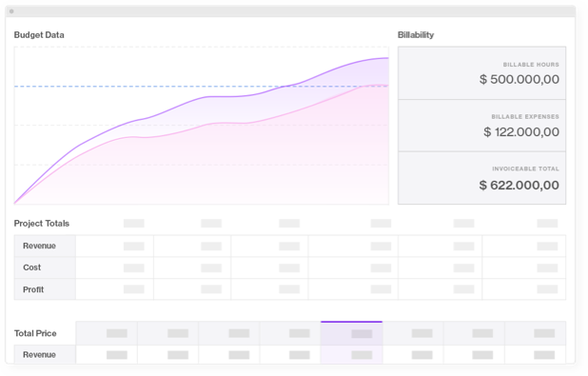Select the Revenue row in Project Totals
This screenshot has height=376, width=588.
click(290, 247)
